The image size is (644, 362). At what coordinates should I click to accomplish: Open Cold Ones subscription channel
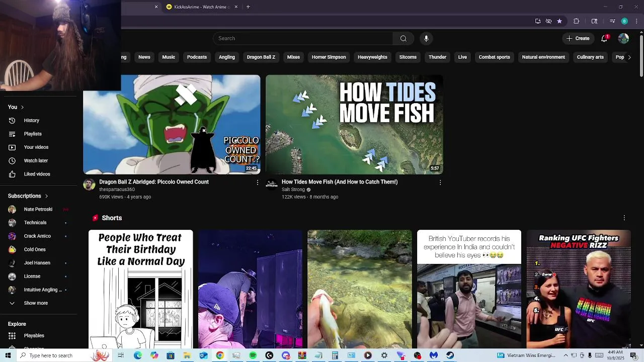click(x=39, y=249)
